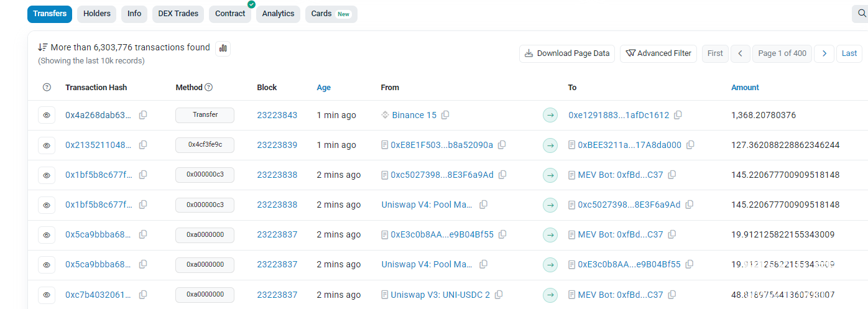Open the Advanced Filter options
This screenshot has width=868, height=309.
[658, 53]
